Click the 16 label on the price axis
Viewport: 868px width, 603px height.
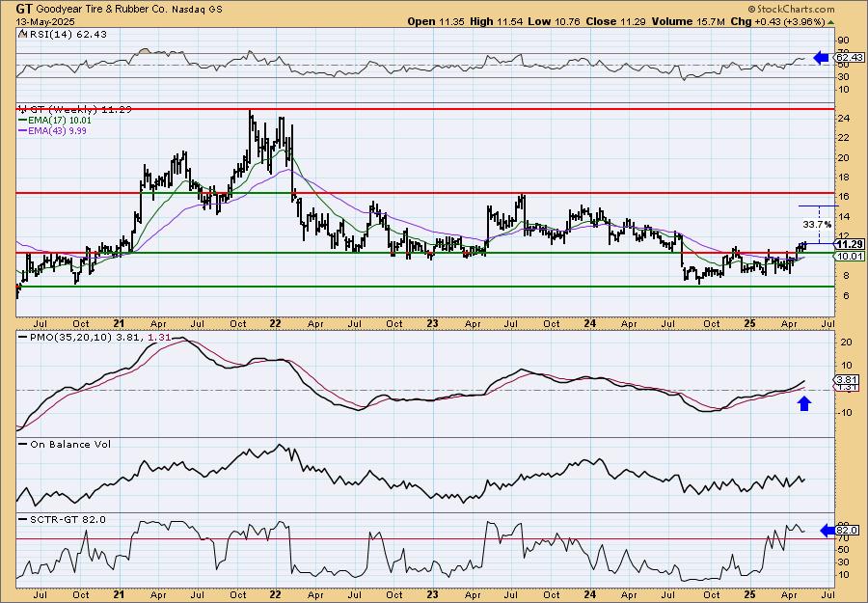point(844,197)
